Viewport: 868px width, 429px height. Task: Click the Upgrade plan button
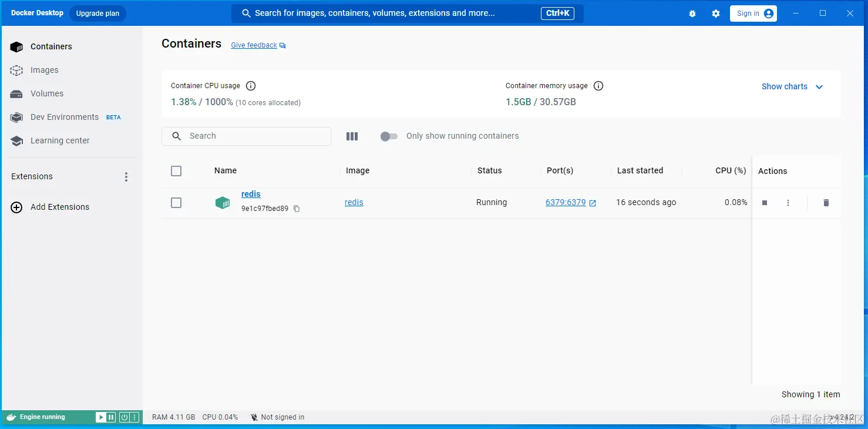pos(97,14)
